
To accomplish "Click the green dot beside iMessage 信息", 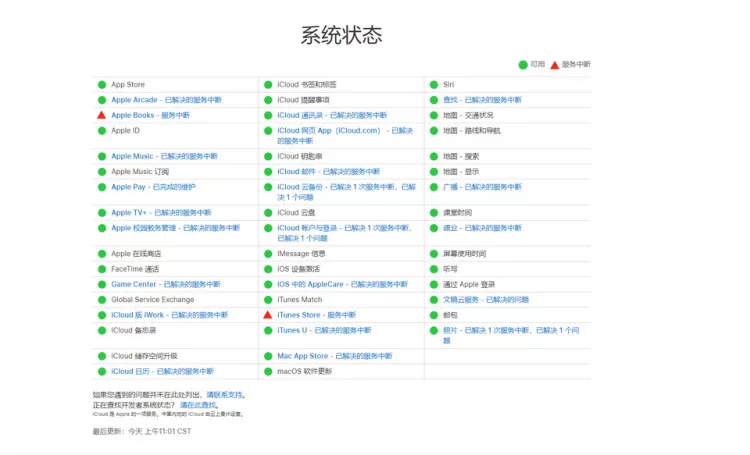I will point(268,254).
